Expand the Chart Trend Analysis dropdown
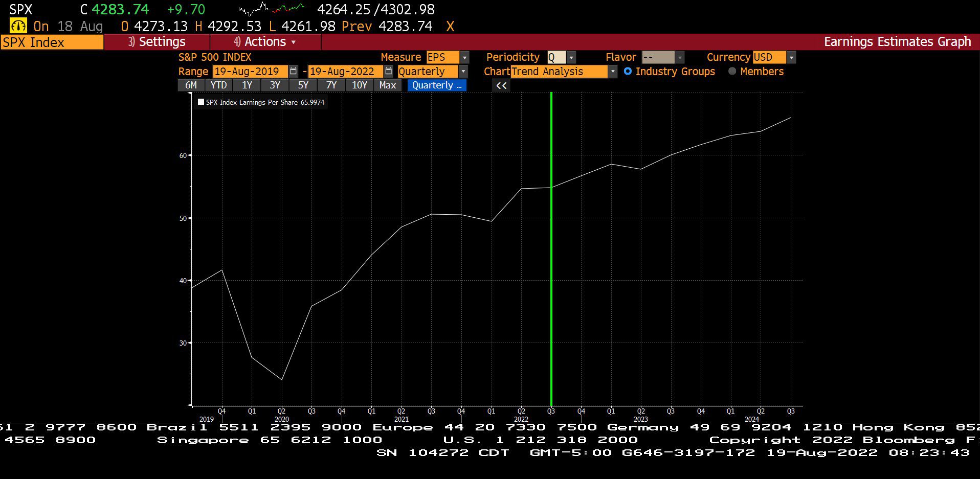Screen dimensions: 980x479 coord(613,71)
